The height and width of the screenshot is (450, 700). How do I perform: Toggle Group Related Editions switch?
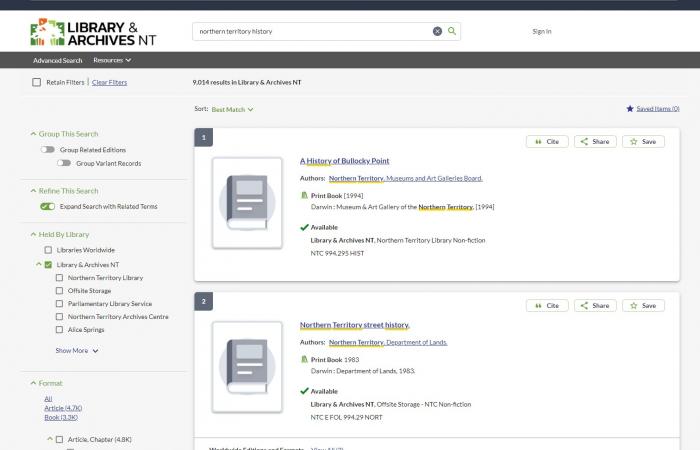click(48, 150)
